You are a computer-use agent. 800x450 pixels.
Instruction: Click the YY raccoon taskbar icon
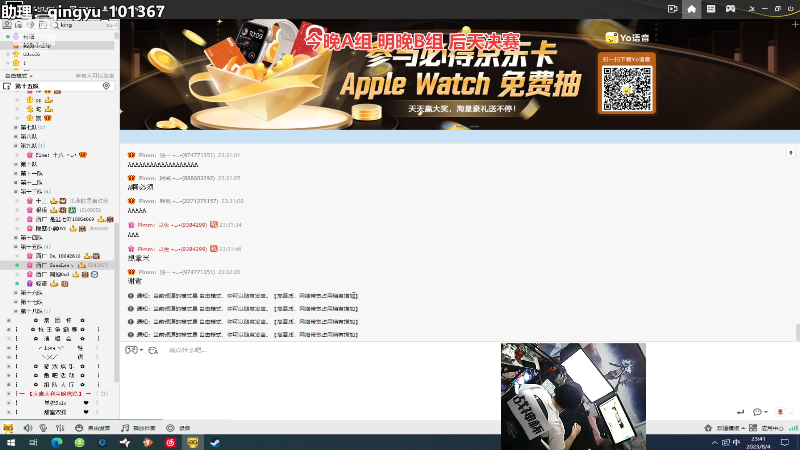tap(193, 442)
